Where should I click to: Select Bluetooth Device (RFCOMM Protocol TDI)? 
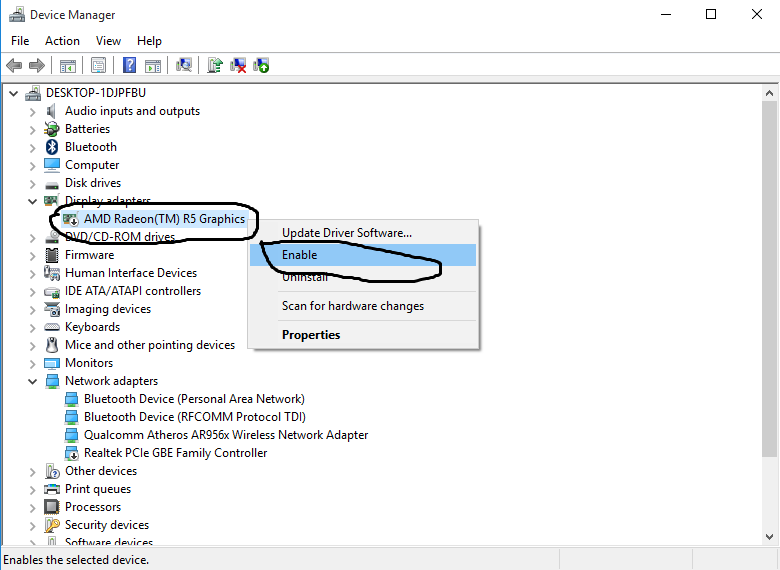point(195,417)
